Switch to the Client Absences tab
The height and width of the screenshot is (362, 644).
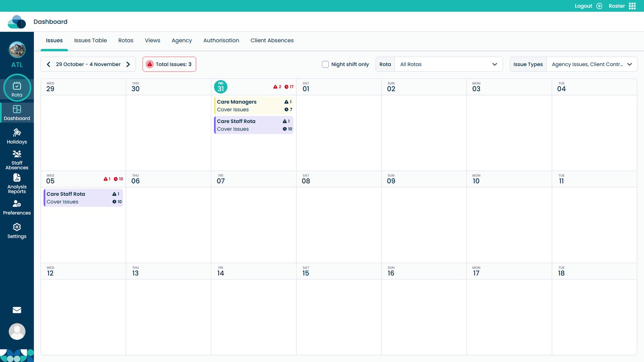272,41
